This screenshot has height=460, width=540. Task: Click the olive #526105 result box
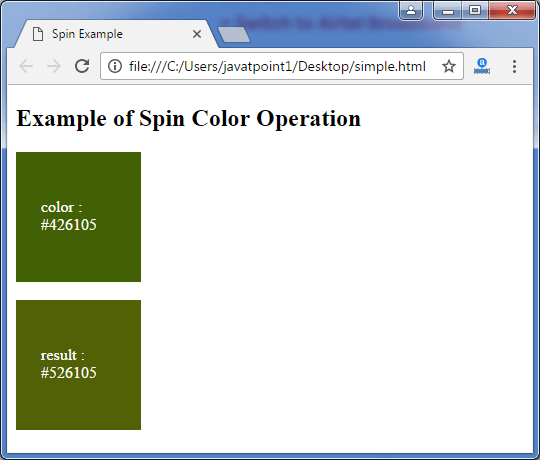tap(79, 365)
